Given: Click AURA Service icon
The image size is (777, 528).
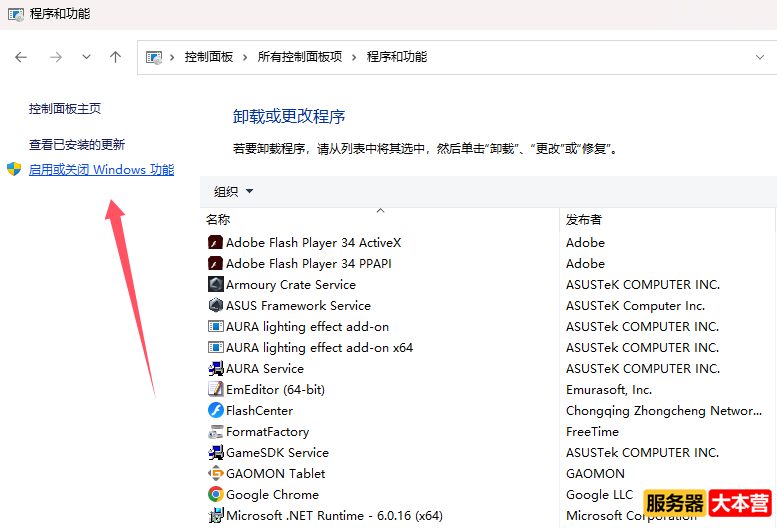Looking at the screenshot, I should [216, 369].
